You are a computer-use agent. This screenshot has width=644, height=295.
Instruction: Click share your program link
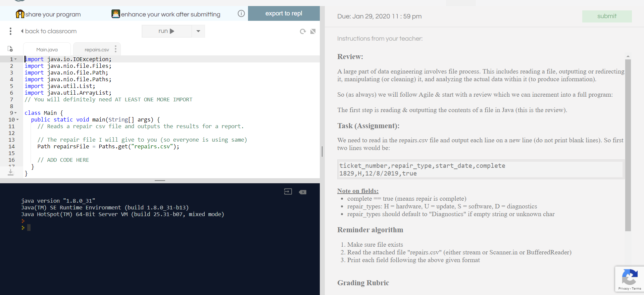(53, 14)
